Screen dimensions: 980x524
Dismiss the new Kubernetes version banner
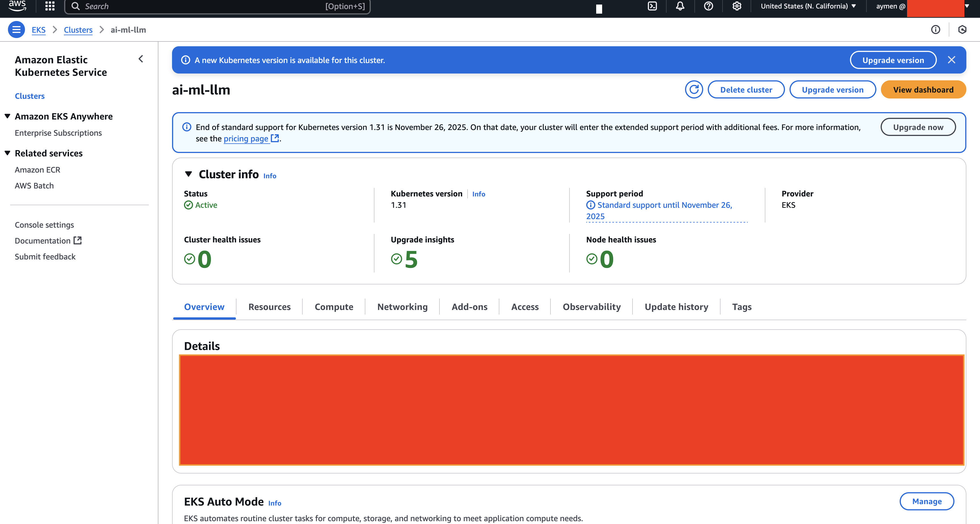click(x=951, y=60)
